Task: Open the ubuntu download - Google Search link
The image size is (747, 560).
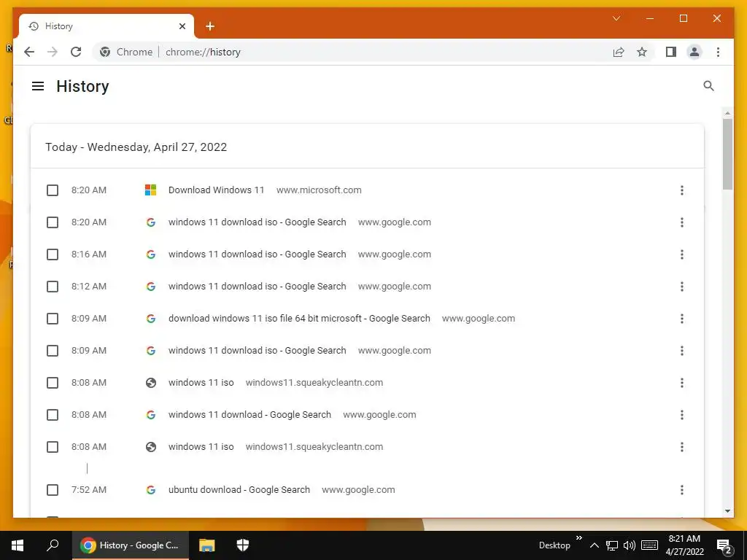Action: (x=239, y=490)
